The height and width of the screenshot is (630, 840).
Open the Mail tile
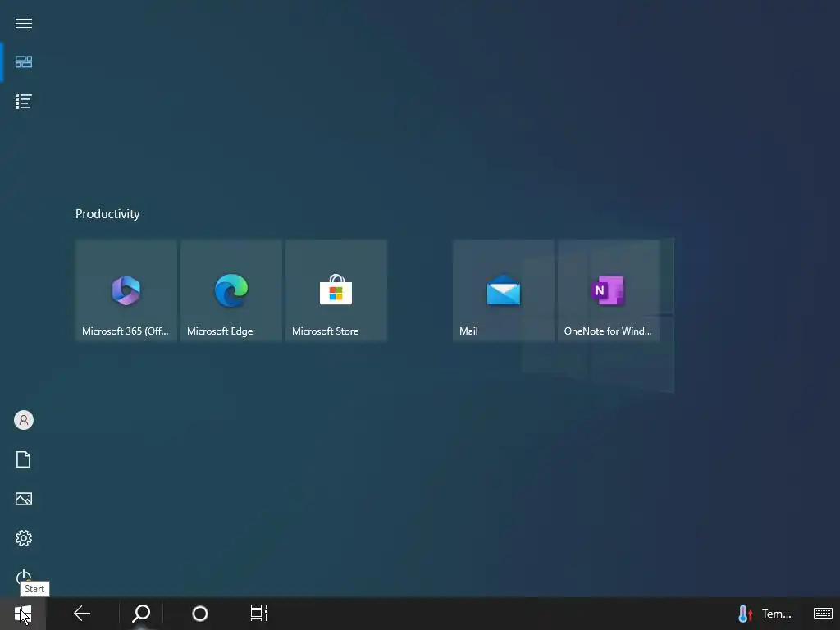[x=503, y=290]
